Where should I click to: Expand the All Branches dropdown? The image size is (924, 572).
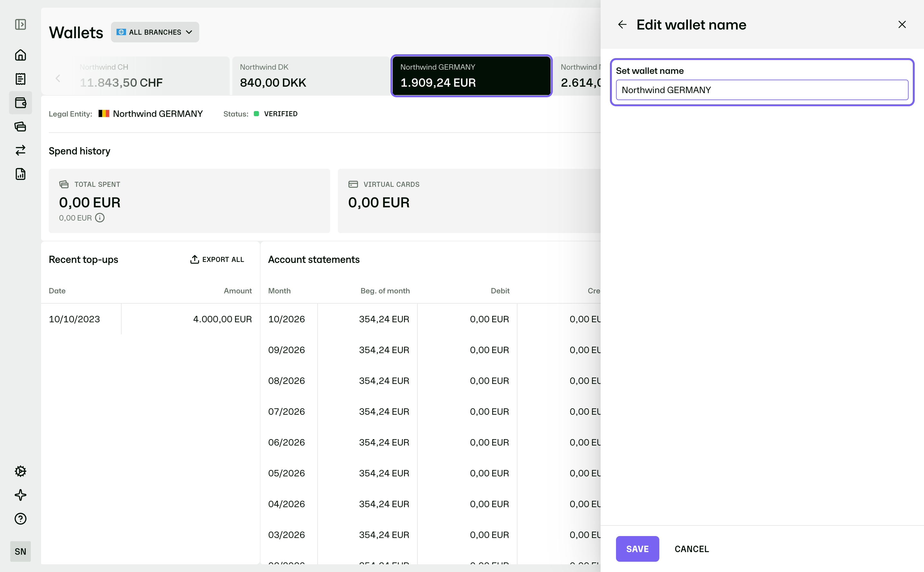tap(155, 32)
